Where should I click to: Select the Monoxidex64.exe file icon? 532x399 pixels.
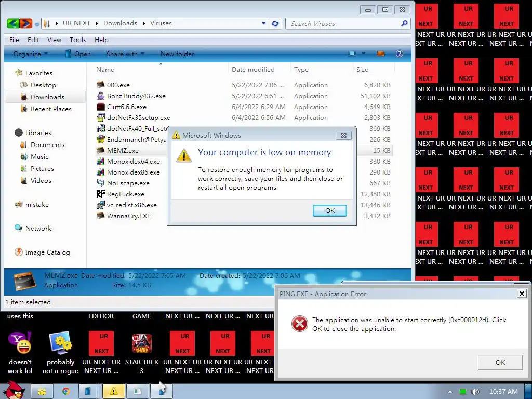tap(100, 161)
